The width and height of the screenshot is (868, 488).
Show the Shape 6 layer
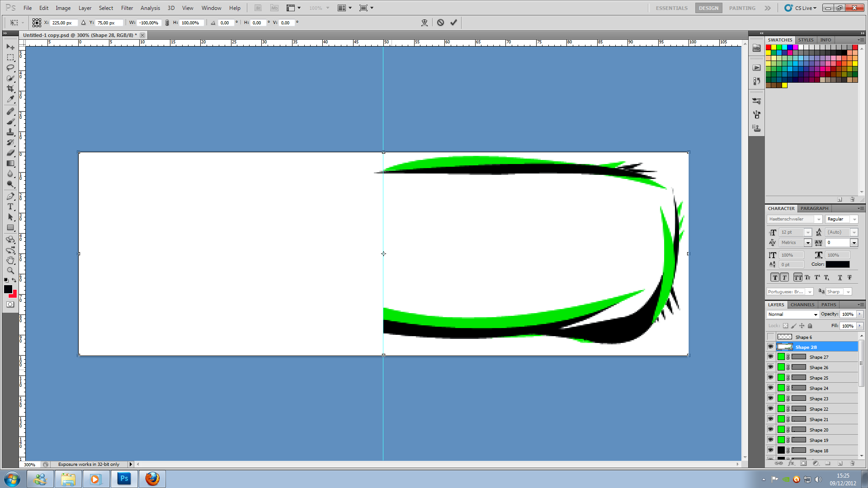tap(771, 337)
